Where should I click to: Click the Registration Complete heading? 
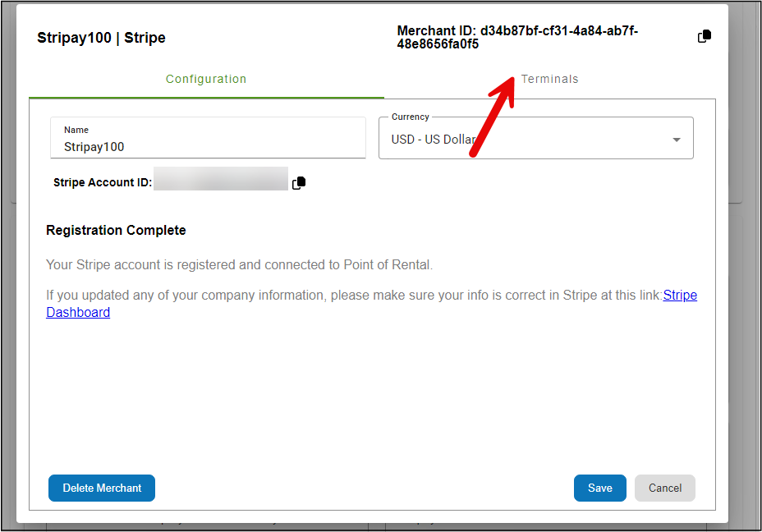[116, 230]
